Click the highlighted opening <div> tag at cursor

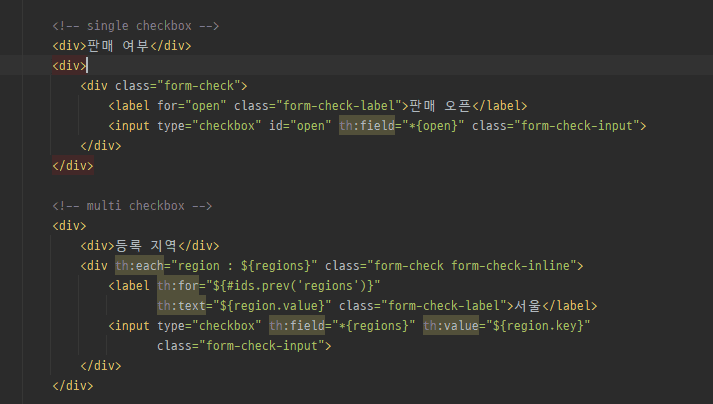[x=69, y=66]
